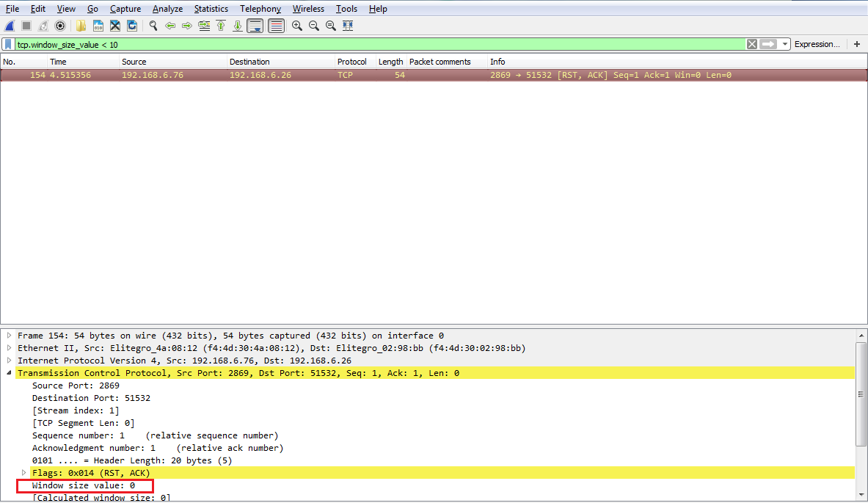Screen dimensions: 868x503
Task: Zoom in on packet text
Action: 297,26
